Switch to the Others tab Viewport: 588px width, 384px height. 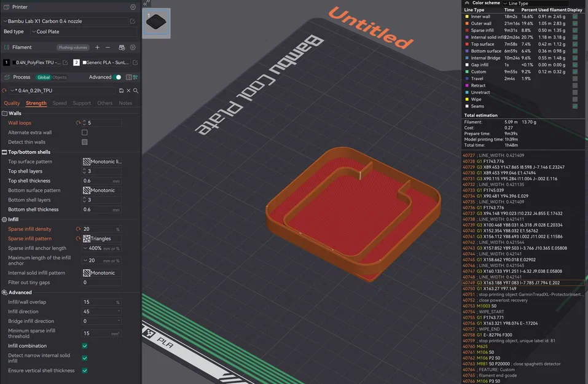[105, 103]
